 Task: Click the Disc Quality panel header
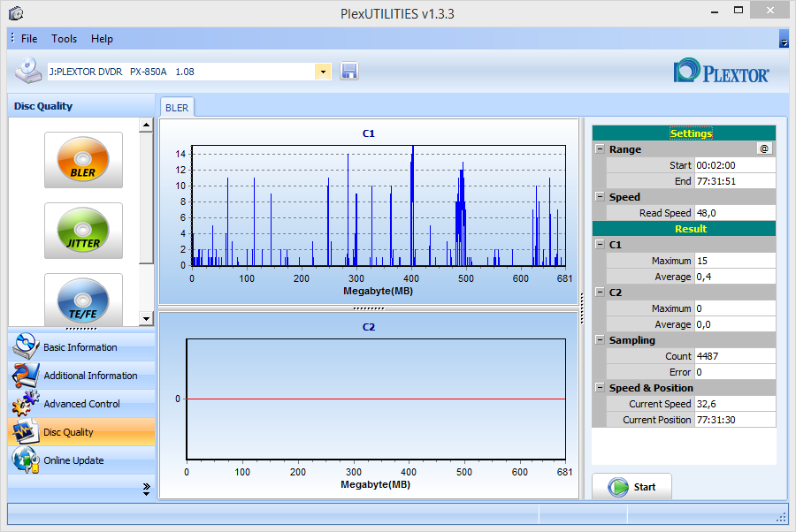pyautogui.click(x=81, y=106)
